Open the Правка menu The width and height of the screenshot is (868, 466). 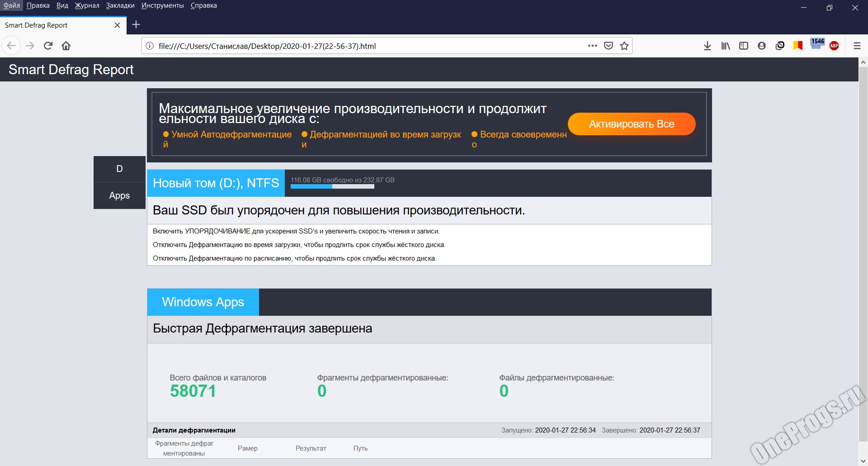pos(38,5)
